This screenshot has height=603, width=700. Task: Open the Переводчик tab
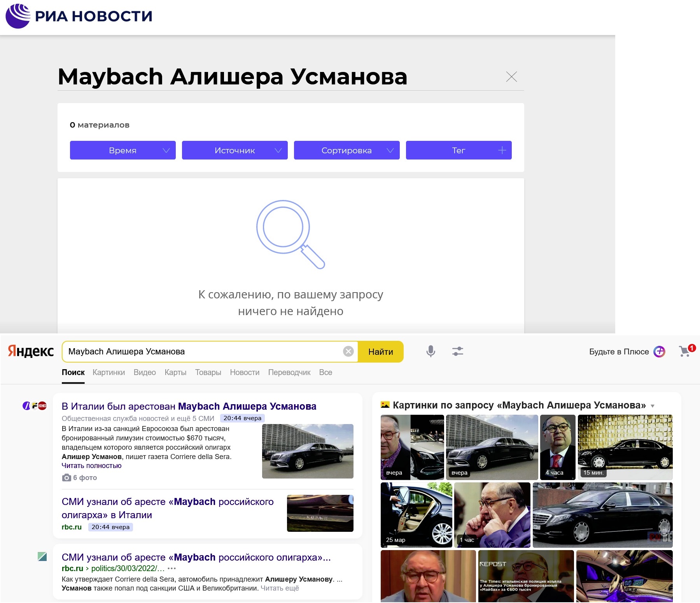click(x=289, y=372)
